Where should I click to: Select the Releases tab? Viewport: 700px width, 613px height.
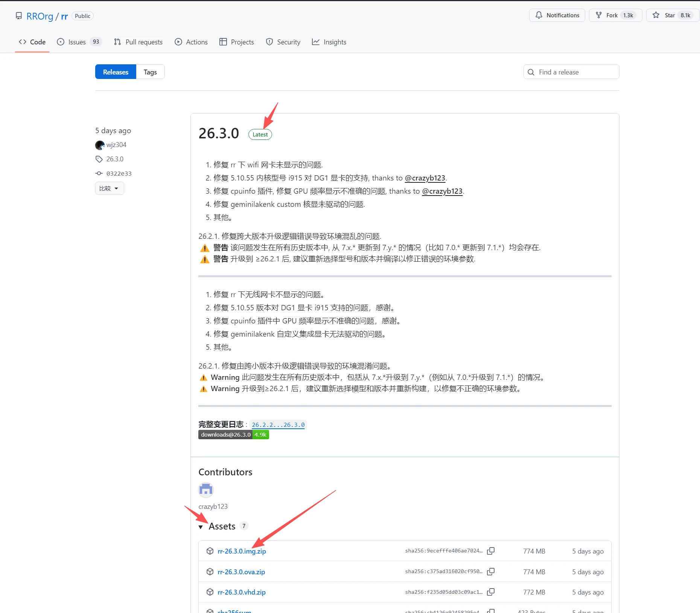(x=116, y=72)
